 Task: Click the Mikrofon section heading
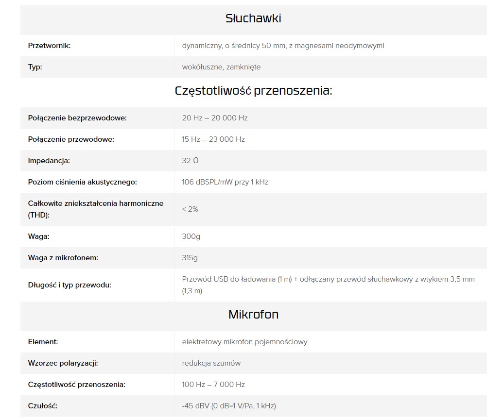pos(253,315)
